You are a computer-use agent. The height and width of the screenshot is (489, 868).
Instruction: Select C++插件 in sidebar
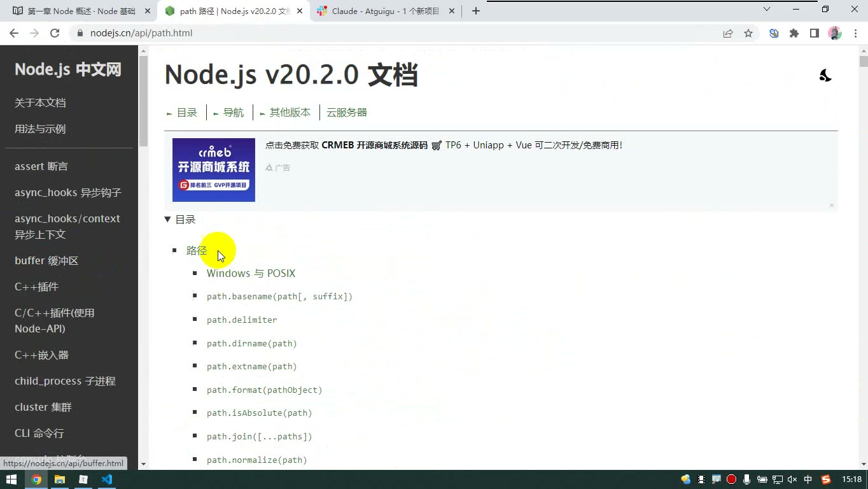(x=36, y=287)
